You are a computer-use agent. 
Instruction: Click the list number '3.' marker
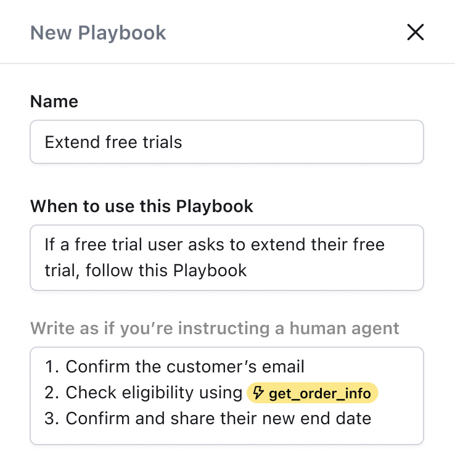[x=52, y=419]
